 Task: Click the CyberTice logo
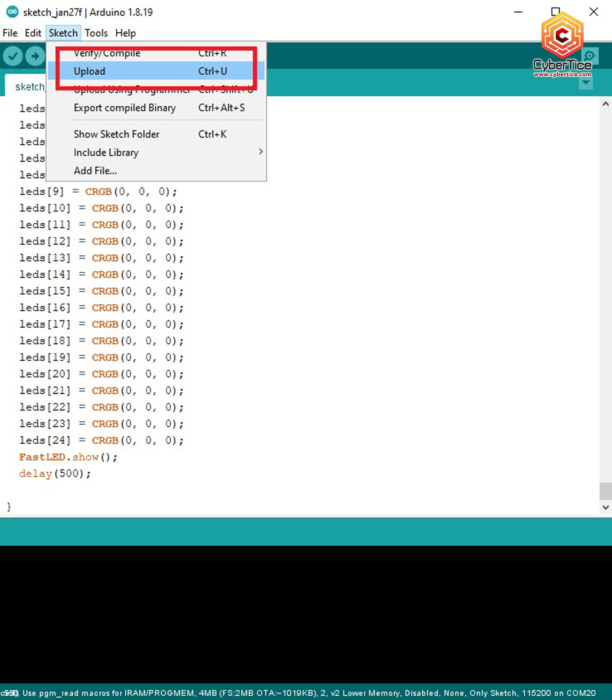pyautogui.click(x=562, y=45)
